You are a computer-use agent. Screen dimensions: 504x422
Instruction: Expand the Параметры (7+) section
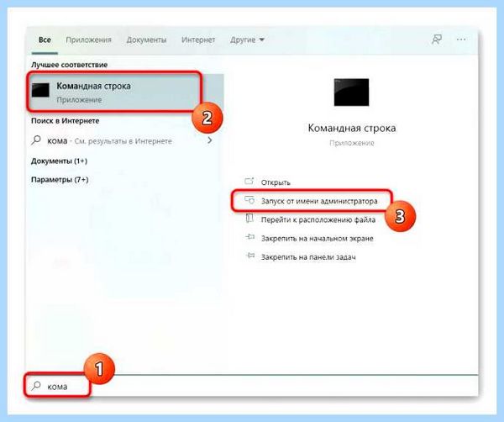[x=60, y=180]
